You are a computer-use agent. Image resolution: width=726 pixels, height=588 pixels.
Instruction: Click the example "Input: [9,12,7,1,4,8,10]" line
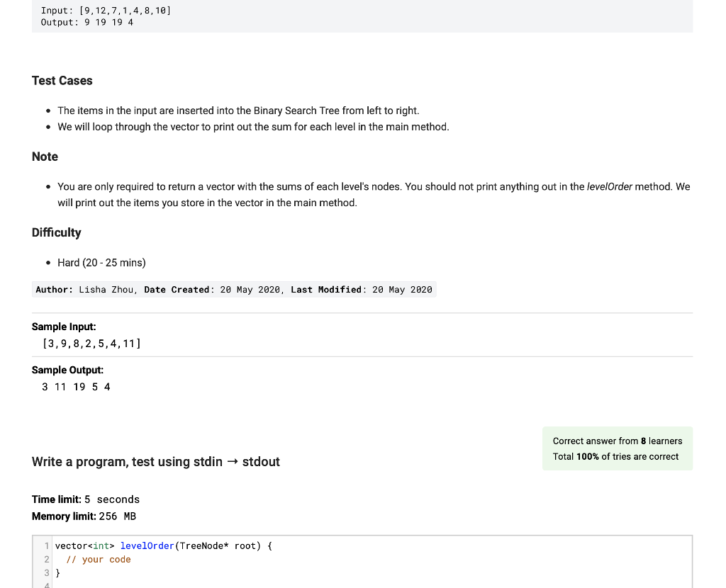click(106, 10)
